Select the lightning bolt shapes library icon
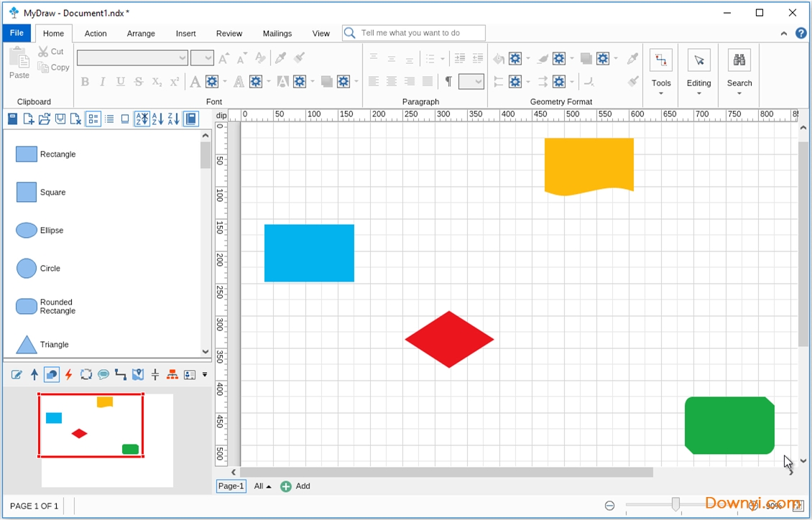 69,374
